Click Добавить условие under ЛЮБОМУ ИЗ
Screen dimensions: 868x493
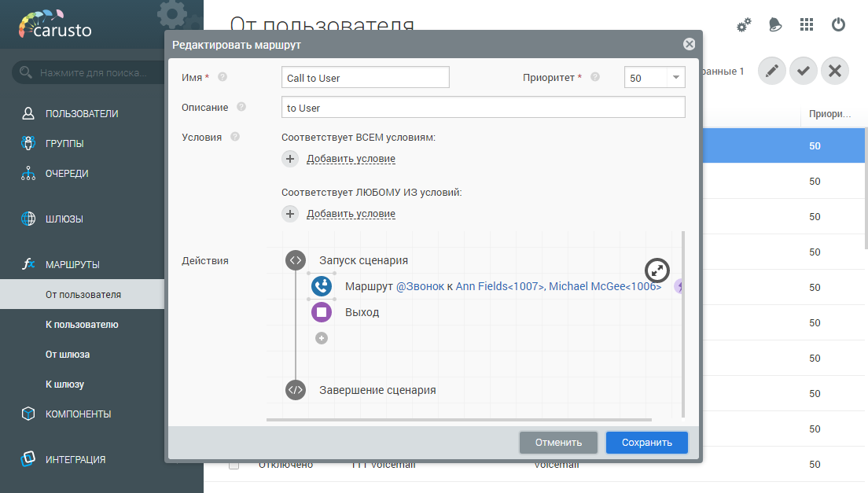351,214
